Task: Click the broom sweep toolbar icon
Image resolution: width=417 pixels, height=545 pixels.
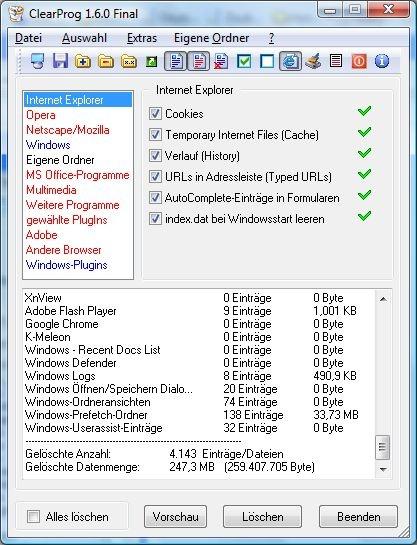Action: tap(313, 61)
